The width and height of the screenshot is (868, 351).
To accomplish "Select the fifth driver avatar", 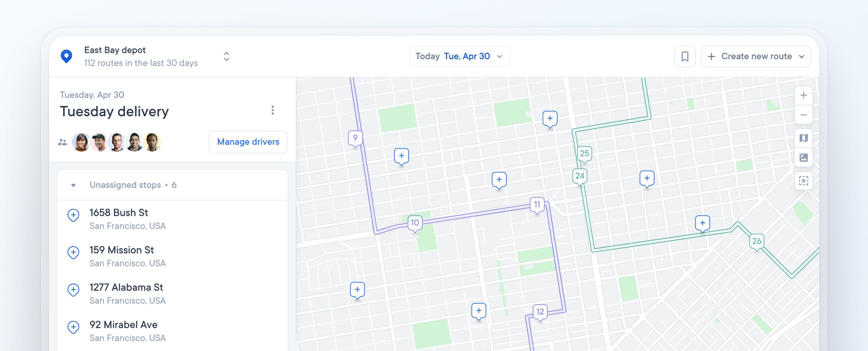I will pos(152,142).
